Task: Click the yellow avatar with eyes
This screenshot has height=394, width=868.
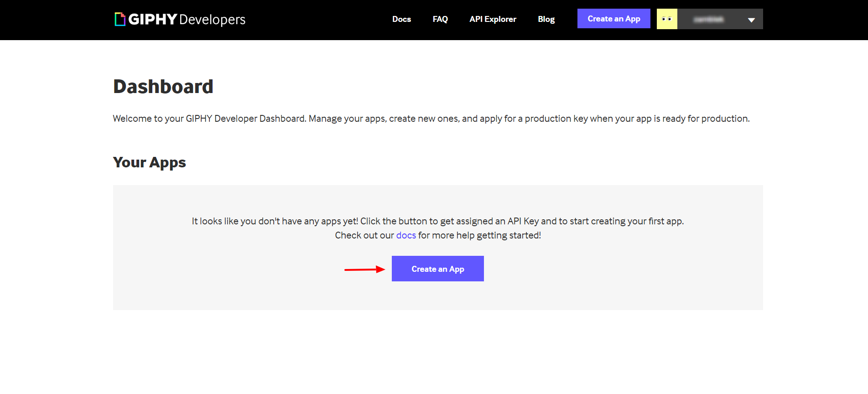Action: tap(667, 19)
